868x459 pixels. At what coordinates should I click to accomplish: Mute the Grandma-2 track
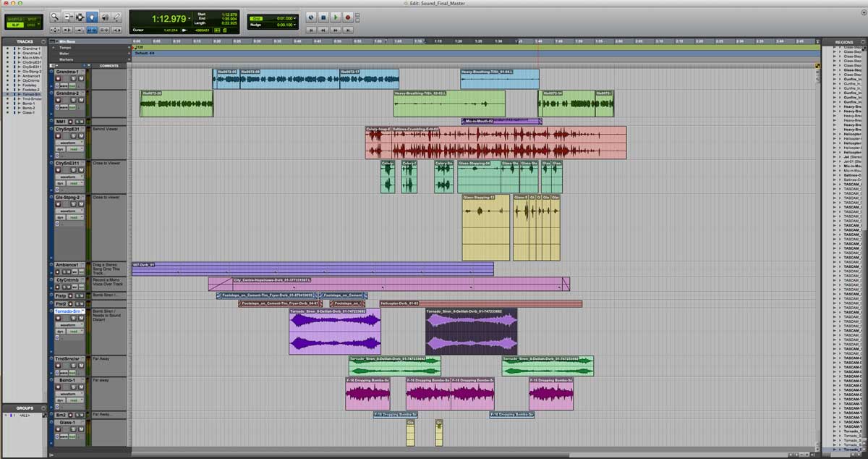coord(81,100)
